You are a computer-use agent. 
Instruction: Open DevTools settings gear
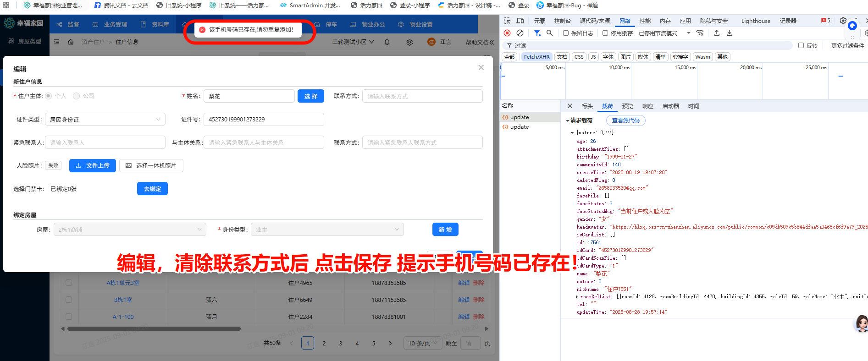[843, 21]
